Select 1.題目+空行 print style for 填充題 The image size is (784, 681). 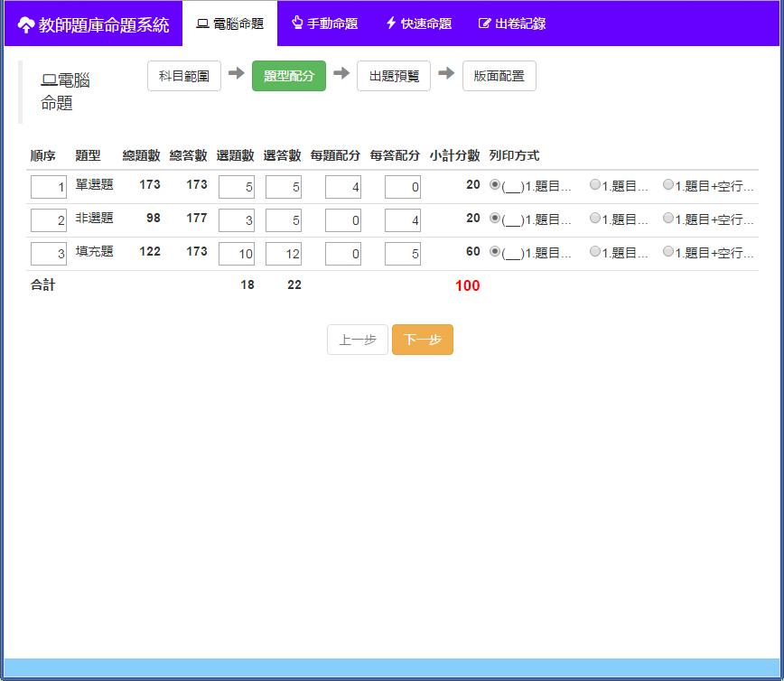(668, 251)
